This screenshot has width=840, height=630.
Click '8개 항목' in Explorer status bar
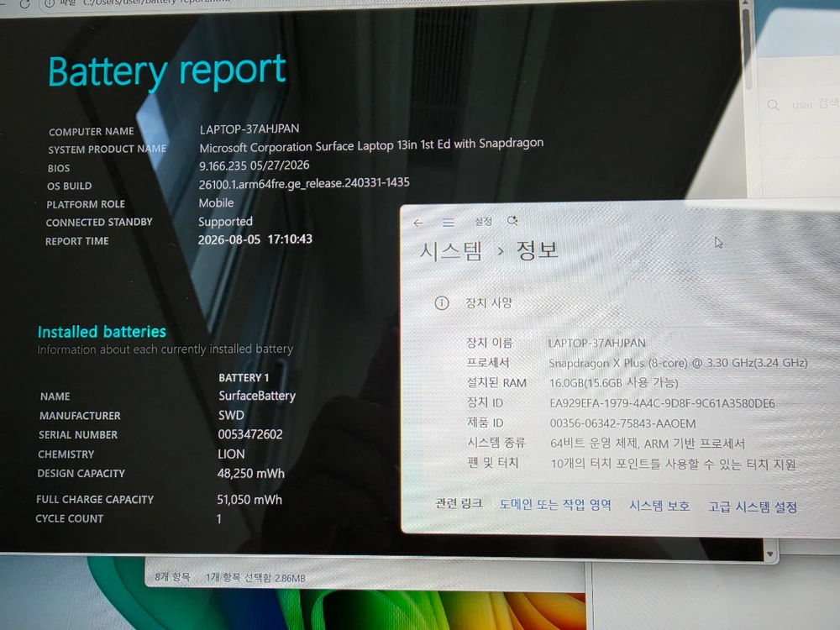(x=172, y=576)
